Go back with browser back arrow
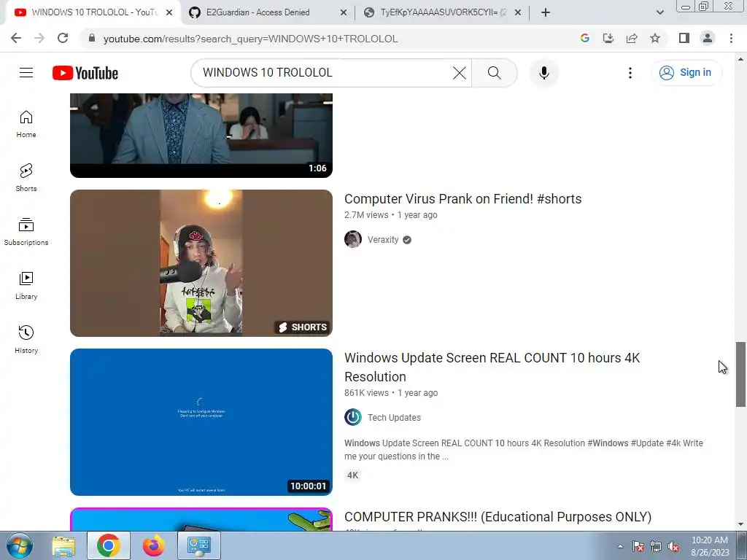Screen dimensions: 747x560 pyautogui.click(x=16, y=39)
